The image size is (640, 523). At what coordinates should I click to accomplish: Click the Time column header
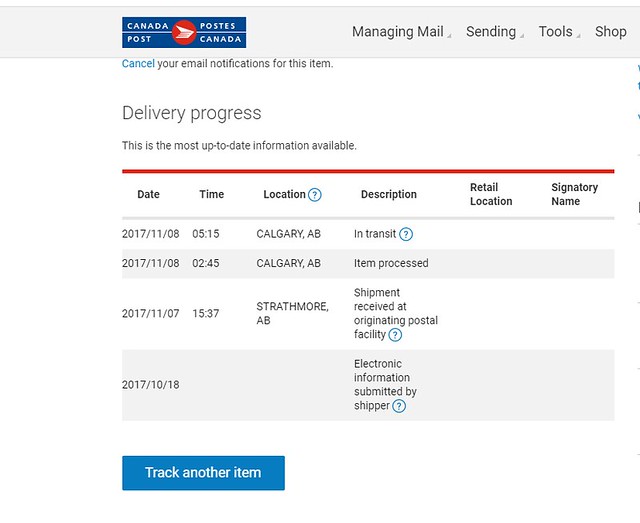click(x=211, y=194)
